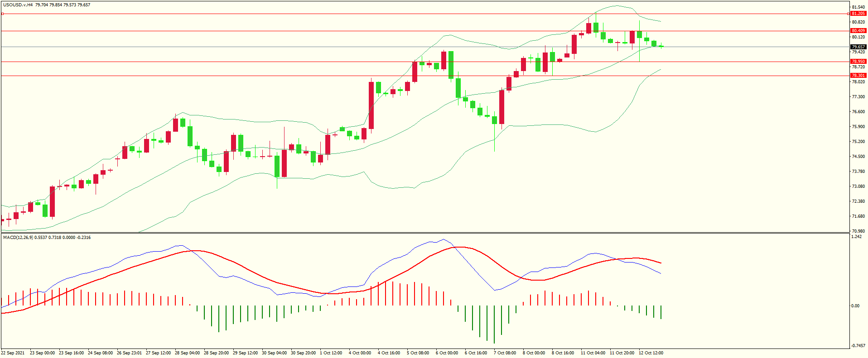
Task: Click the 1.242 value on MACD scale
Action: pyautogui.click(x=856, y=237)
